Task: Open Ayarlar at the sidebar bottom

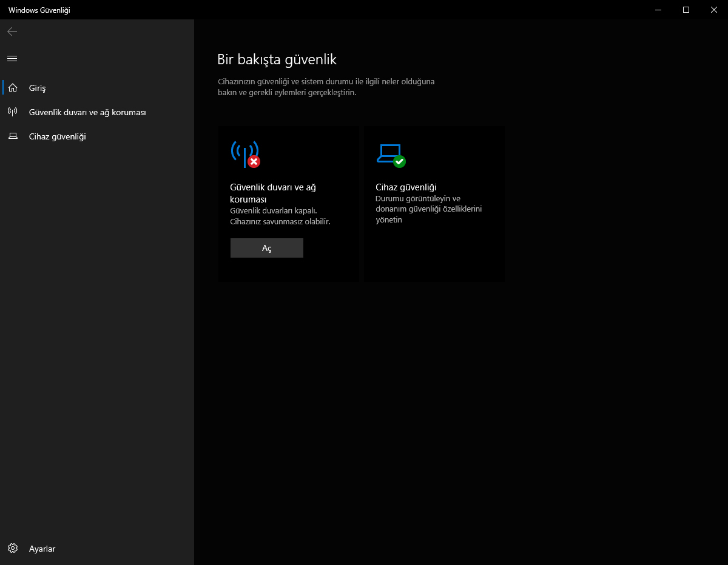Action: tap(97, 549)
